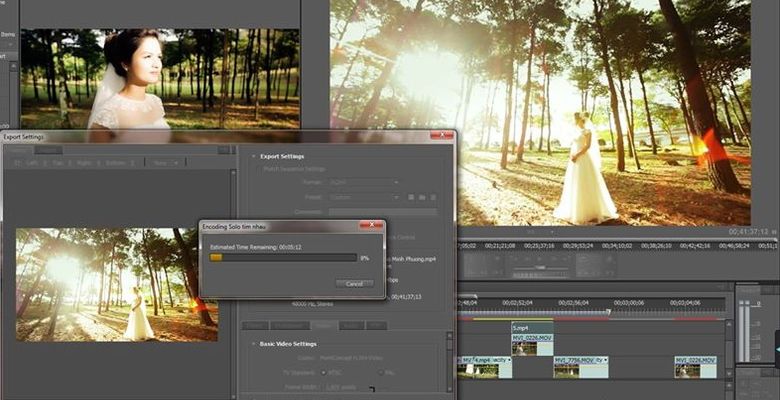
Task: Open the crop proportions None dropdown
Action: tap(165, 163)
